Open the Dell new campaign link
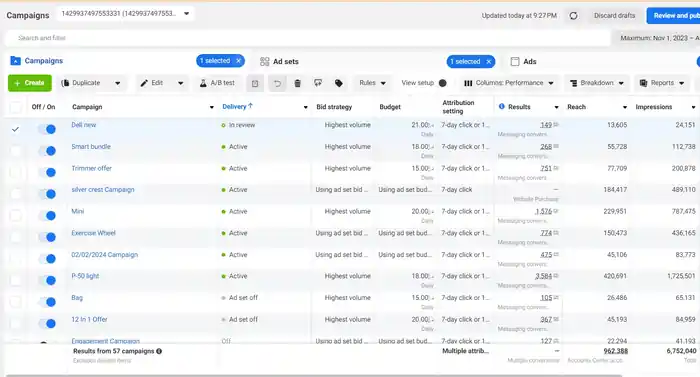This screenshot has height=377, width=700. [83, 125]
